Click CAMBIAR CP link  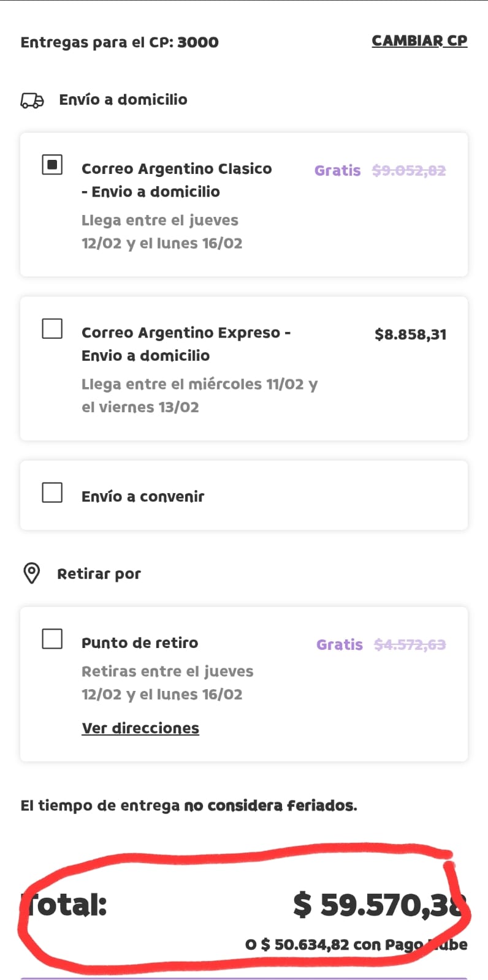(419, 41)
